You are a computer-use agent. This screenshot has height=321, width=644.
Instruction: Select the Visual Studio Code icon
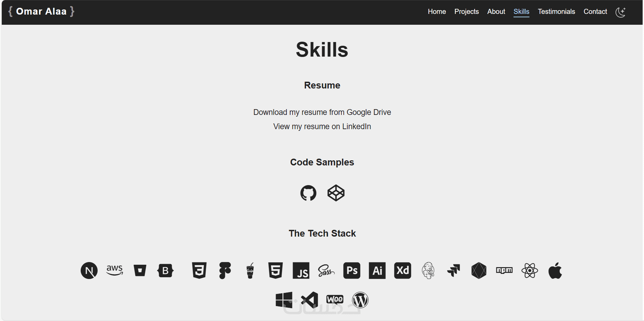coord(309,300)
